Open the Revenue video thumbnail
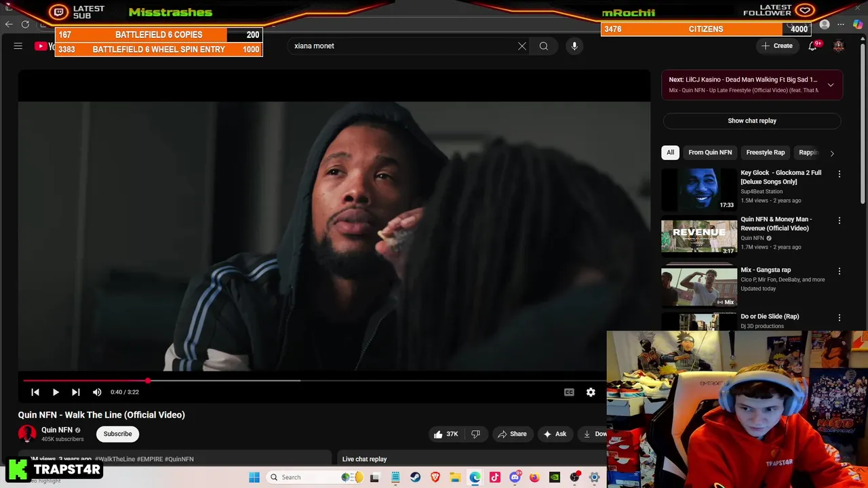The height and width of the screenshot is (488, 868). coord(699,237)
